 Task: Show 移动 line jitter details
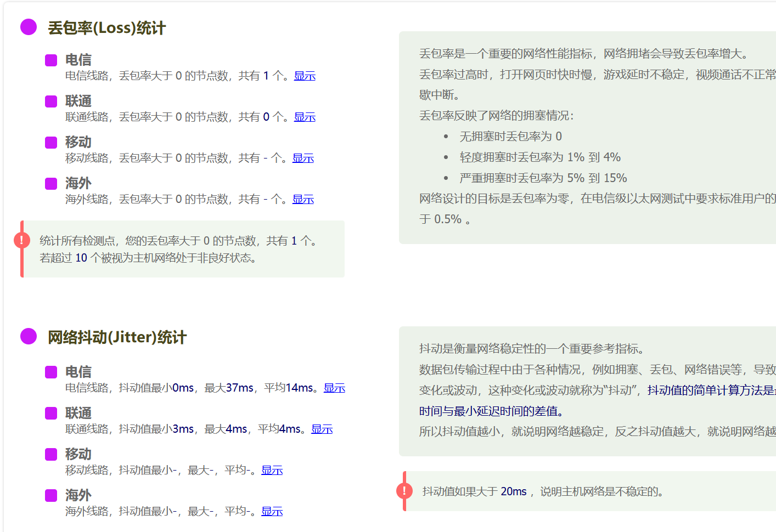[272, 470]
